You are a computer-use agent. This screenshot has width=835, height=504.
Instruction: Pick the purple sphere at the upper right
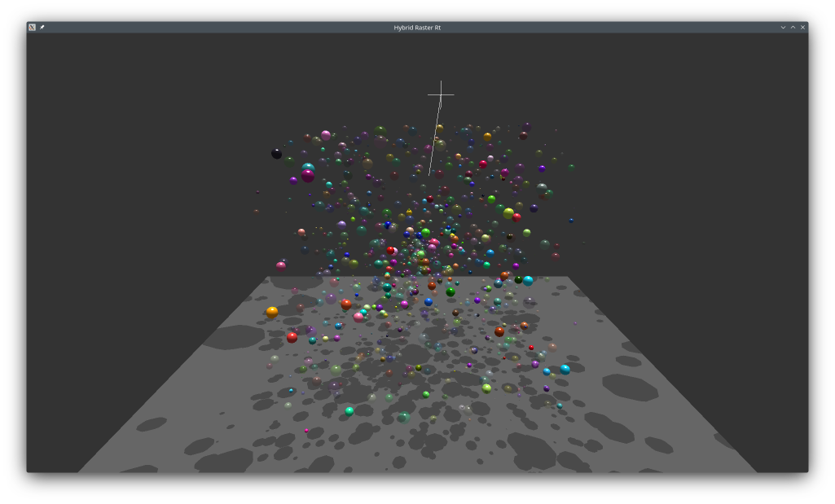[542, 169]
